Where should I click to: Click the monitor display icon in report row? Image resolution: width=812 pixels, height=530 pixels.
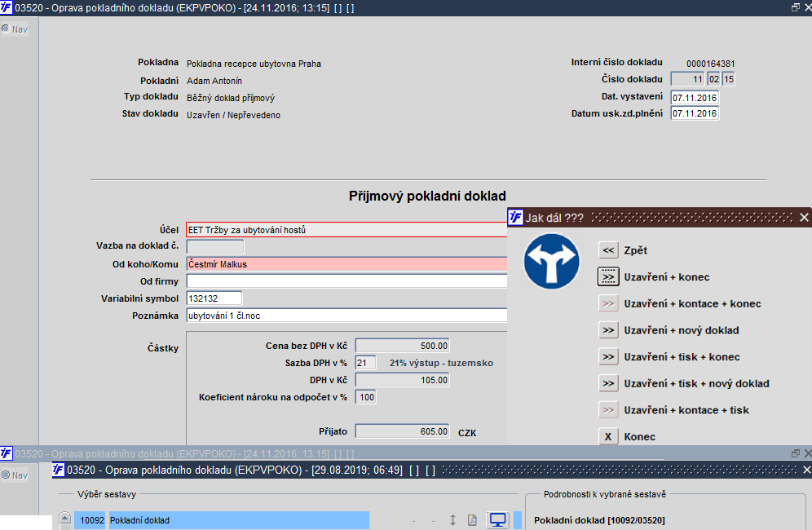(497, 519)
